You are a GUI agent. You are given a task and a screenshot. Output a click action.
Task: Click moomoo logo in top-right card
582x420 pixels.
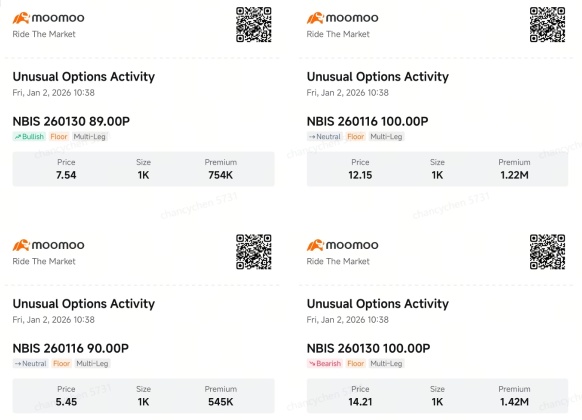342,18
